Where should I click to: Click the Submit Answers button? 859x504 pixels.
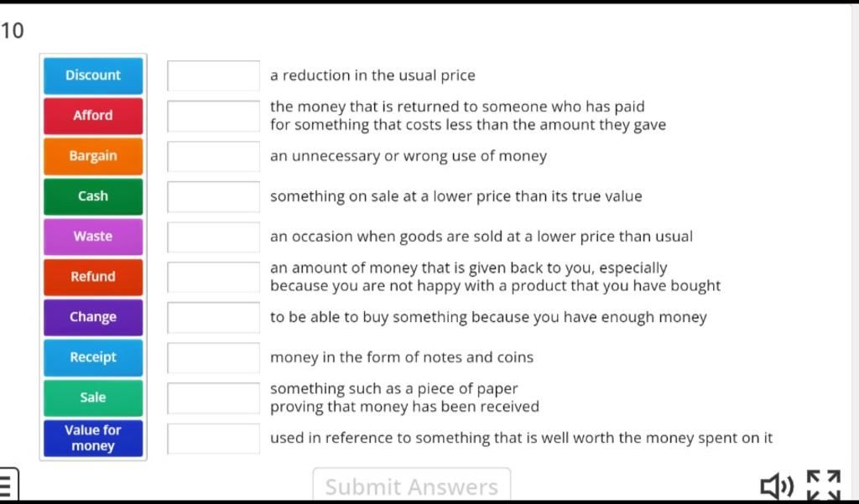411,484
